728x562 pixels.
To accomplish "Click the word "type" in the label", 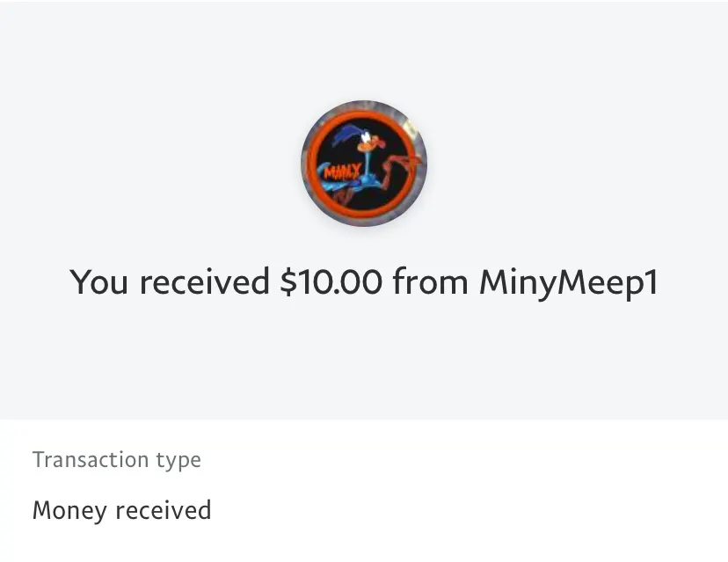I will click(x=178, y=461).
